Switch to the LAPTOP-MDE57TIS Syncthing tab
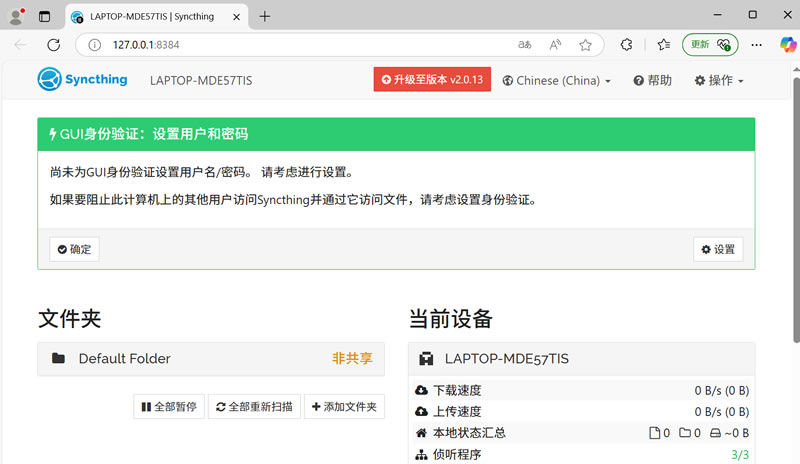This screenshot has height=464, width=800. point(150,16)
